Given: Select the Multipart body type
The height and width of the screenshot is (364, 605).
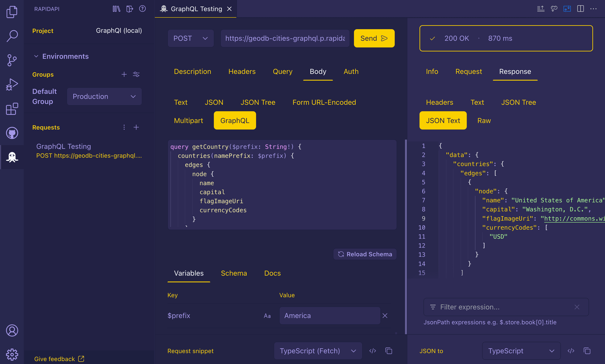Looking at the screenshot, I should [188, 120].
